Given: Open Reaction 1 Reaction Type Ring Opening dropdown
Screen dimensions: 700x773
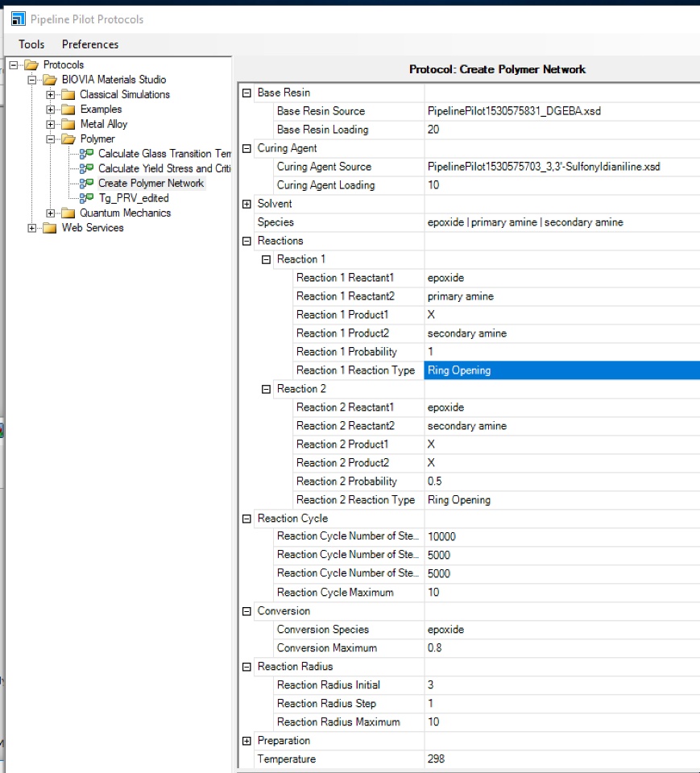Looking at the screenshot, I should [562, 370].
